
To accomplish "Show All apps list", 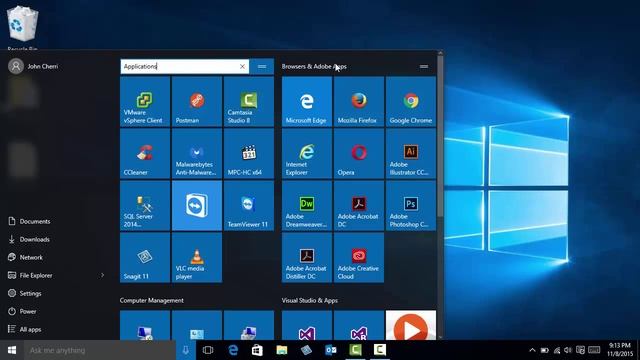I will pyautogui.click(x=24, y=329).
